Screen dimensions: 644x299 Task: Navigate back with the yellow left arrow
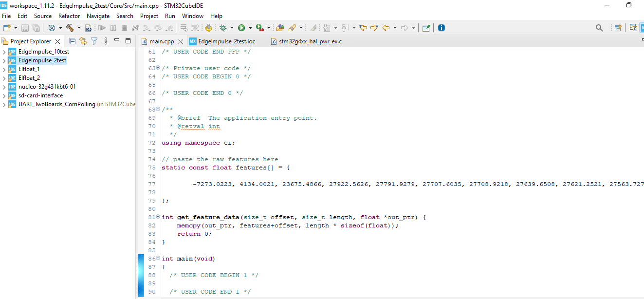click(386, 28)
